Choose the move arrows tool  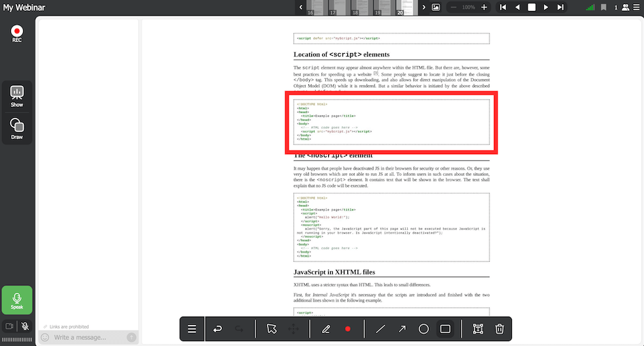coord(293,329)
